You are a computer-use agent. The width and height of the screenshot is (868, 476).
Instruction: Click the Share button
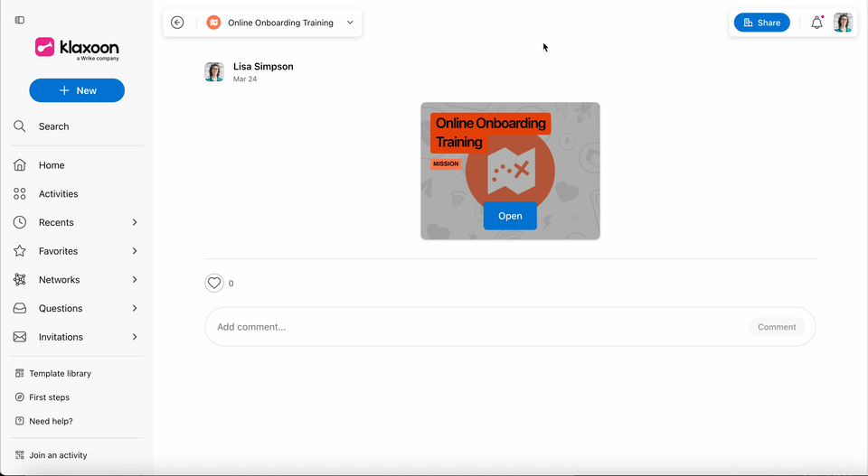tap(761, 23)
